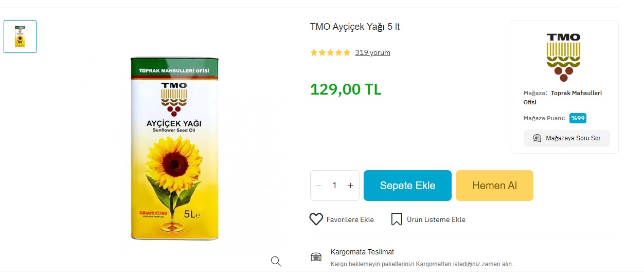Image resolution: width=644 pixels, height=277 pixels.
Task: Click the magnifier zoom icon under product image
Action: pyautogui.click(x=276, y=261)
